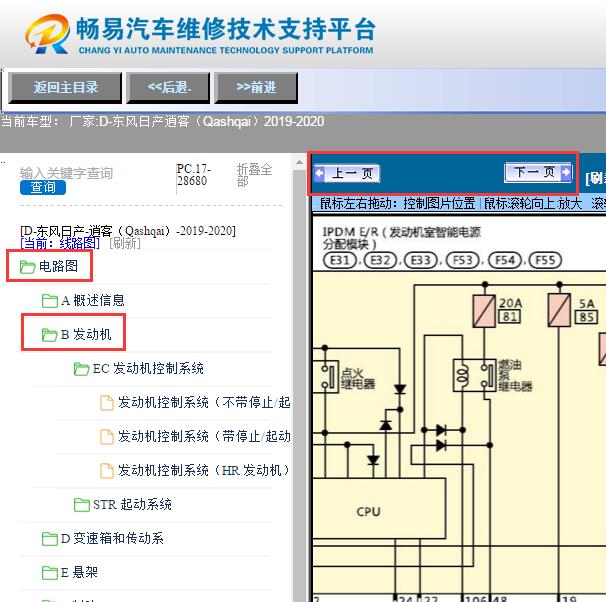Viewport: 606px width, 602px height.
Task: Click the [D-东风日产-逍客 header text
Action: 128,231
